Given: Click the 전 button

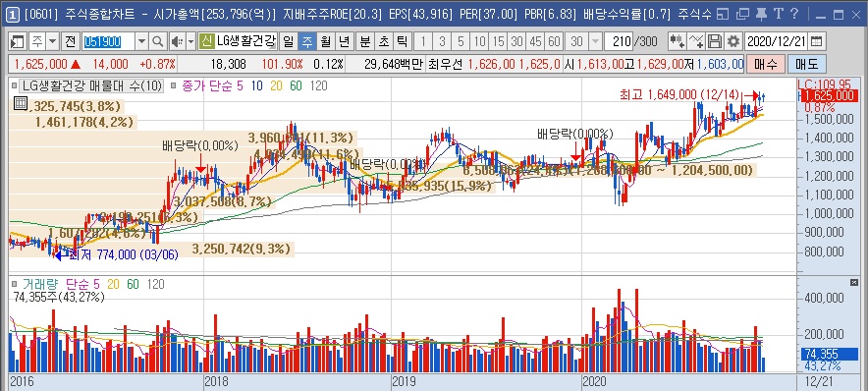Looking at the screenshot, I should (x=71, y=41).
